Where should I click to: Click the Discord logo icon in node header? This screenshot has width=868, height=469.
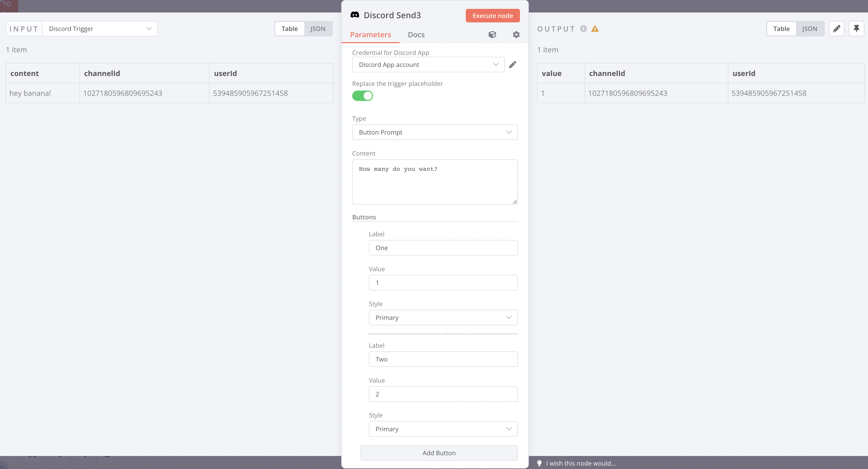point(355,15)
